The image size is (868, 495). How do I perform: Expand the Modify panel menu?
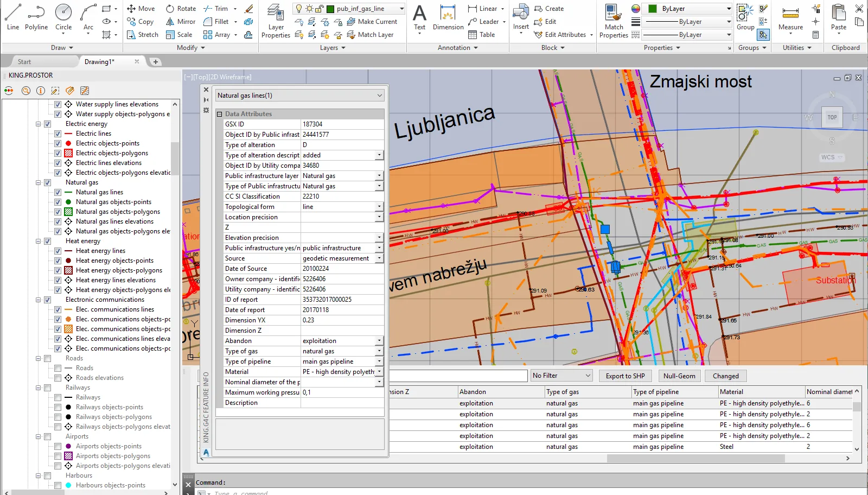191,48
